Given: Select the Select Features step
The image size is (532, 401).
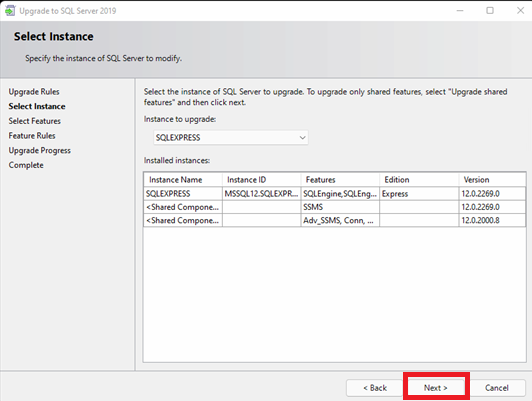Looking at the screenshot, I should [35, 121].
